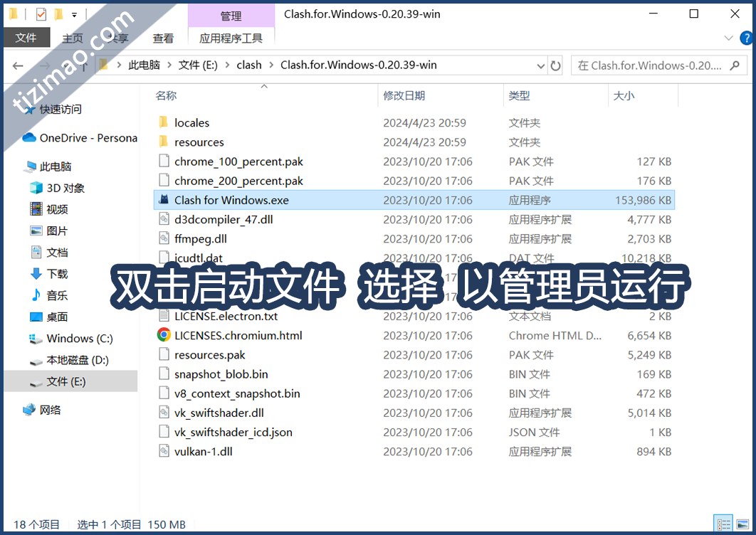Screen dimensions: 756x535
Task: Open the 文件 ribbon tab
Action: click(26, 38)
